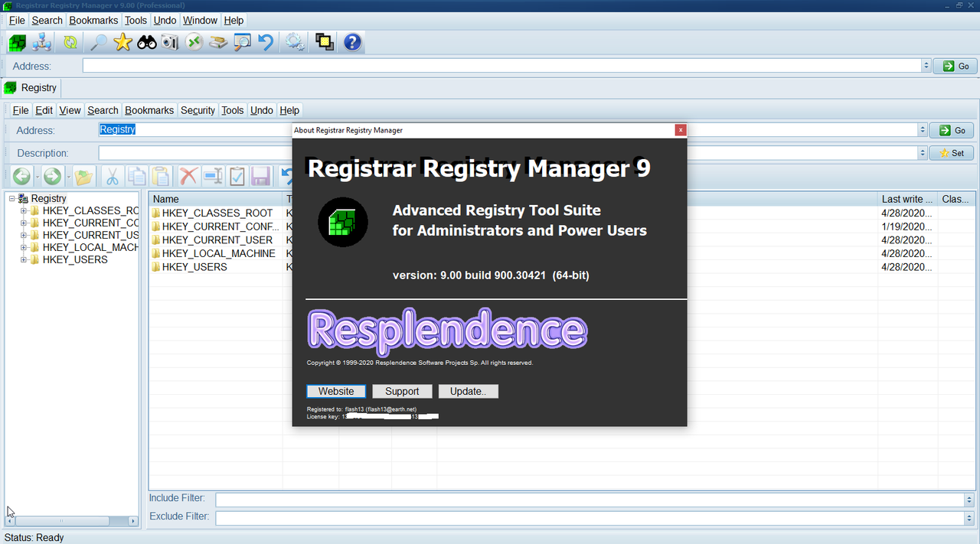
Task: Open the top Address bar dropdown arrow
Action: click(926, 66)
